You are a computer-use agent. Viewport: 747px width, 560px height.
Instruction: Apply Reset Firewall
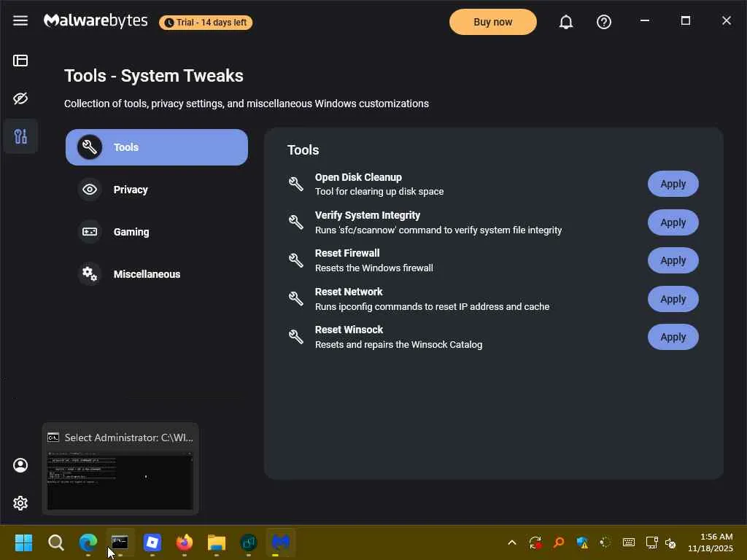tap(673, 260)
